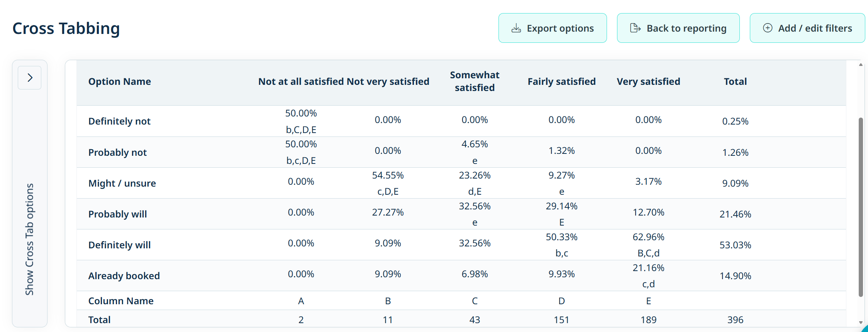The height and width of the screenshot is (332, 868).
Task: Select the Fairly satisfied column header
Action: tap(561, 82)
